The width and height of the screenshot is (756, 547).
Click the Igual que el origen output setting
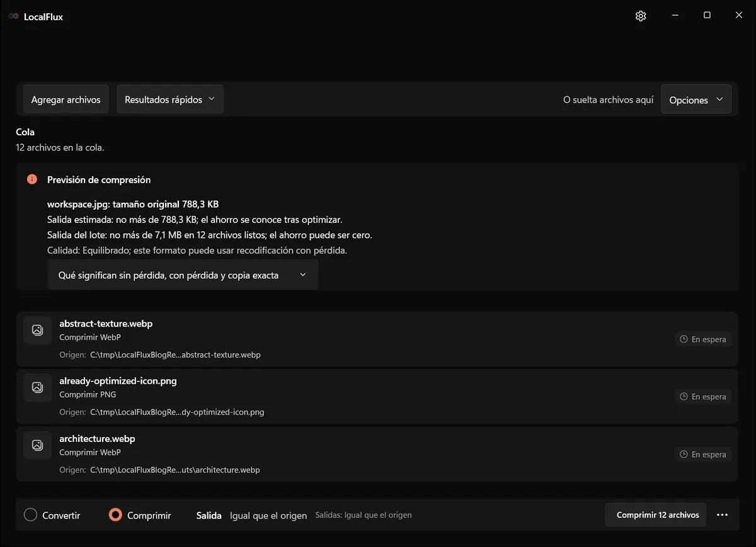268,516
